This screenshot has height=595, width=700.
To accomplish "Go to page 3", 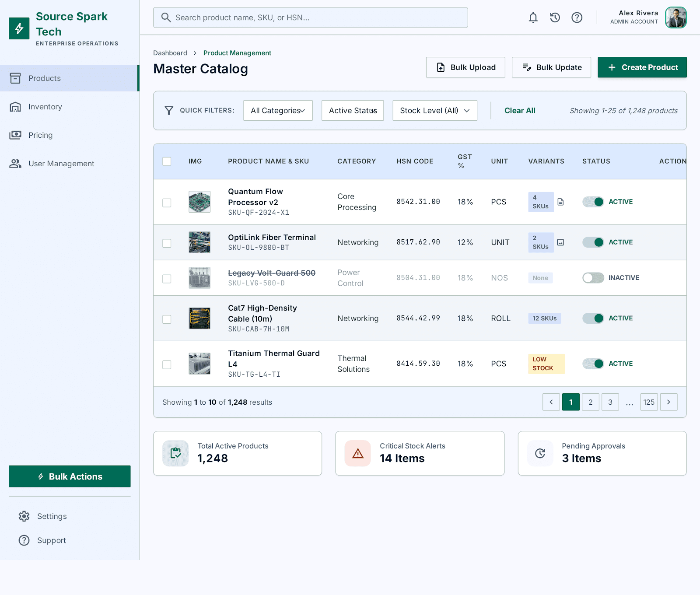I will [x=610, y=402].
